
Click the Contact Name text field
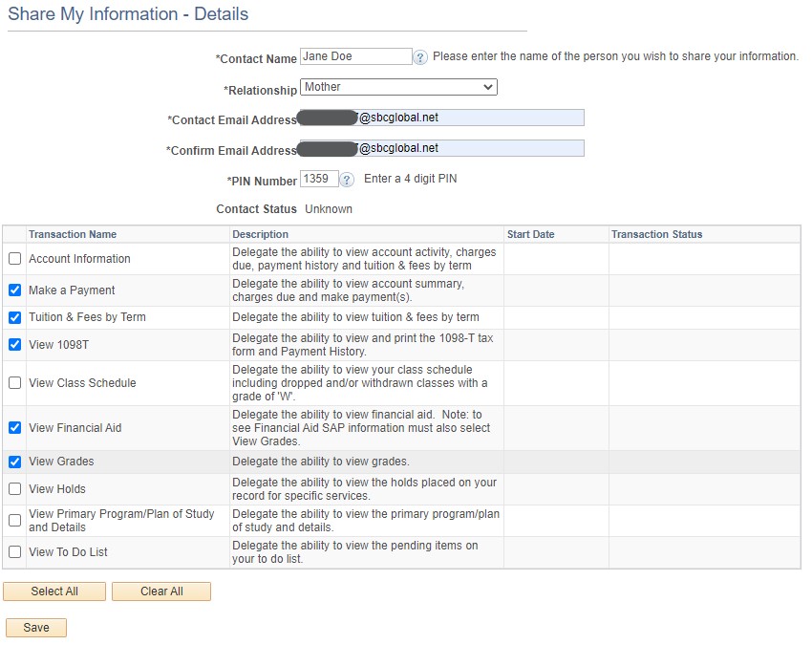point(355,56)
